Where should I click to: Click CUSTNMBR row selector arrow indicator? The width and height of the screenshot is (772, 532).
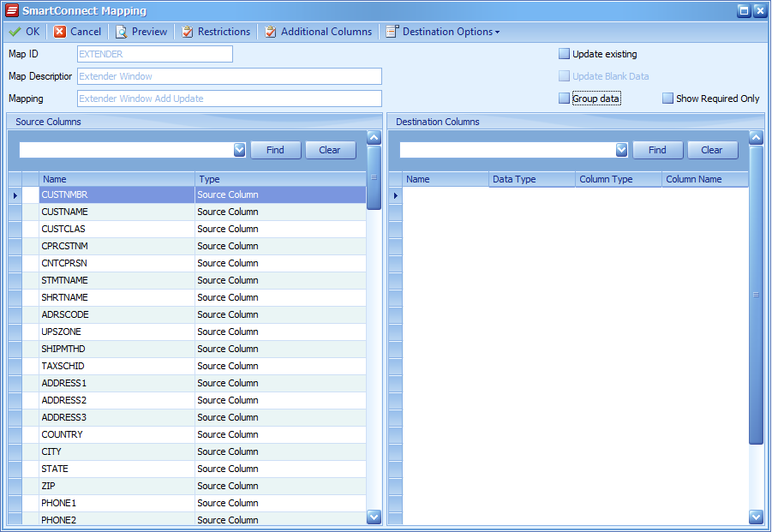click(x=15, y=195)
